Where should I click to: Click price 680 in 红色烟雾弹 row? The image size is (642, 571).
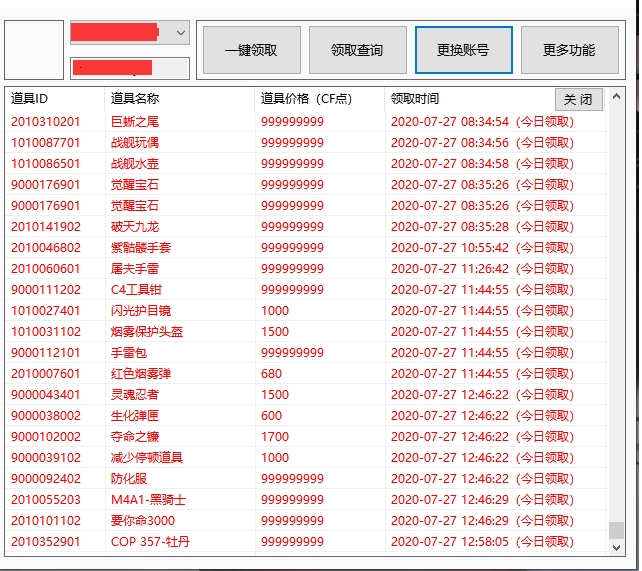pyautogui.click(x=271, y=374)
